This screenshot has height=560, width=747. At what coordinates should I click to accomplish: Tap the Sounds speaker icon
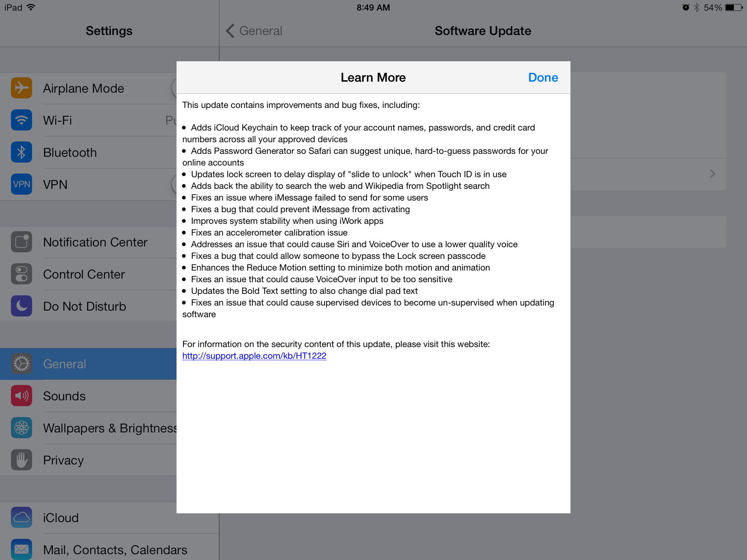[x=22, y=396]
